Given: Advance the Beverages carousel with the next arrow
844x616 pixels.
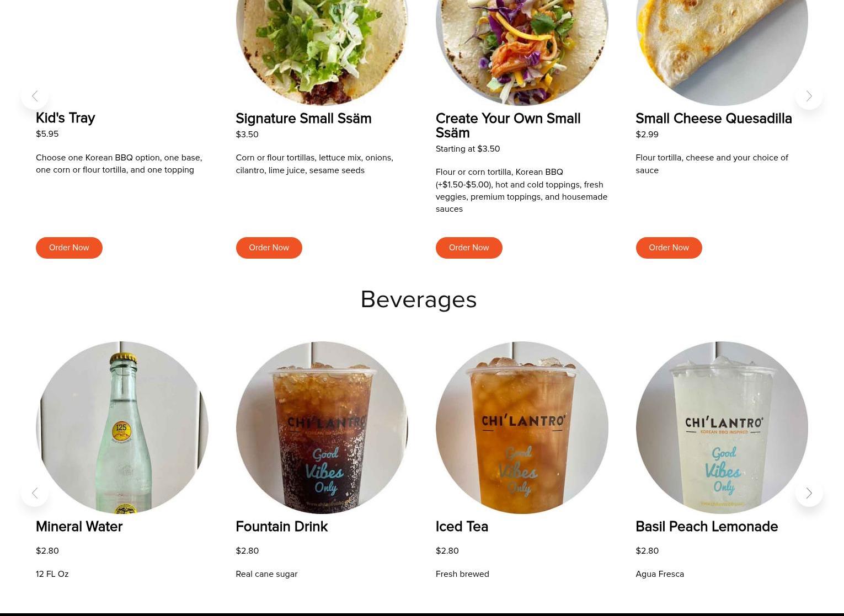Looking at the screenshot, I should (809, 493).
